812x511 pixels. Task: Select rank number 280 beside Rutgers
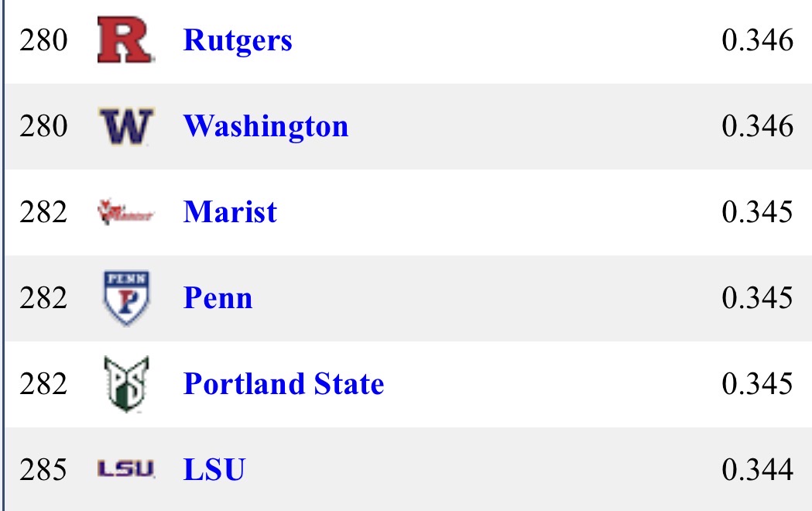pos(45,41)
